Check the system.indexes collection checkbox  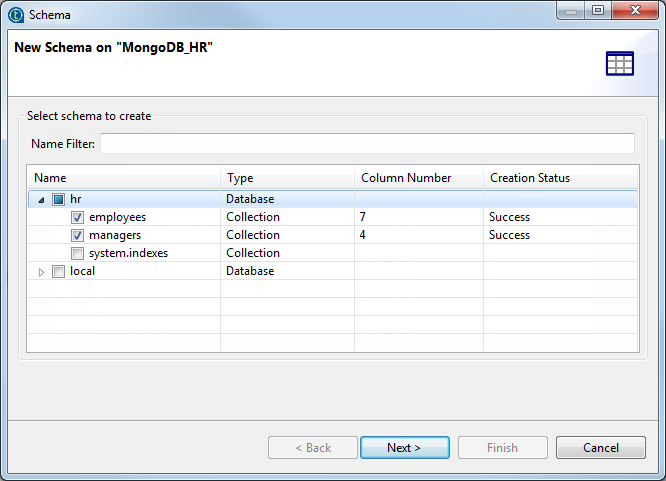[x=77, y=253]
